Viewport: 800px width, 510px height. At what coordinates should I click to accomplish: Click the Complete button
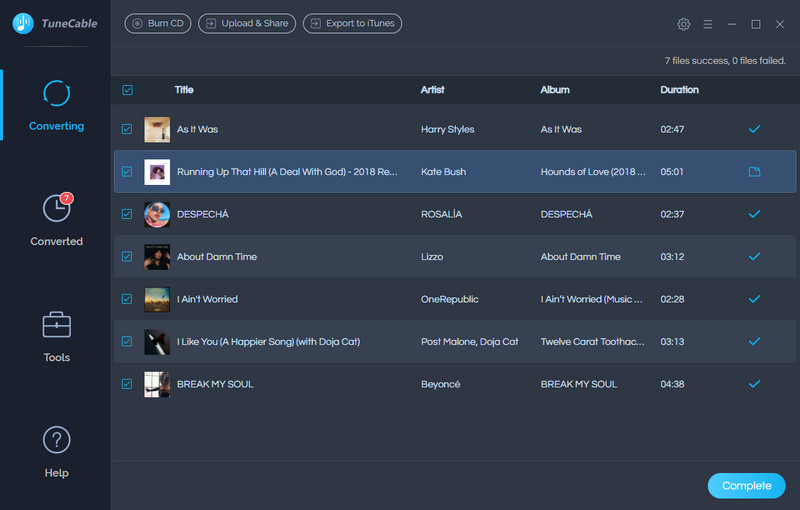click(746, 486)
